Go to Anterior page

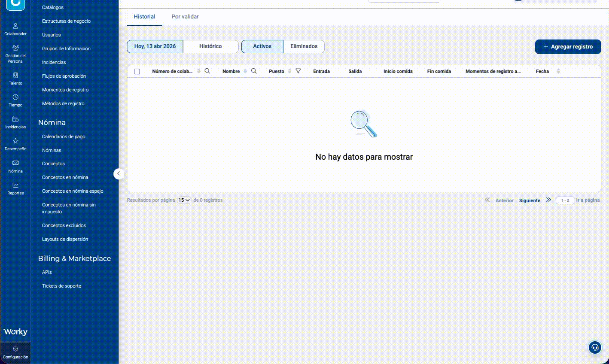[x=504, y=200]
